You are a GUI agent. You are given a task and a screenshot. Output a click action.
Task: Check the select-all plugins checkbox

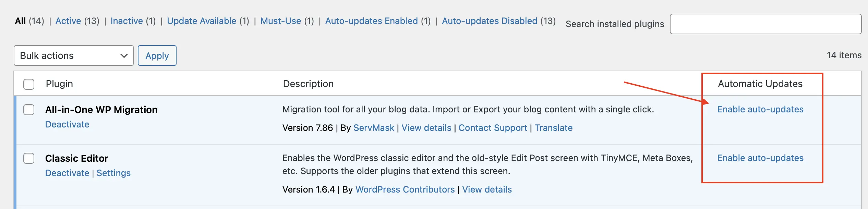point(29,84)
